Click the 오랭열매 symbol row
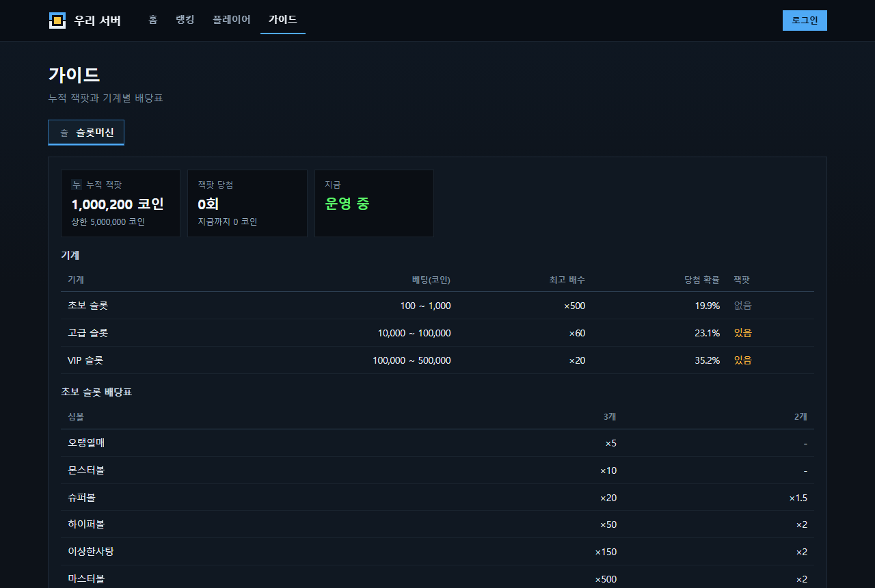Screen dimensions: 875x588 pyautogui.click(x=437, y=443)
